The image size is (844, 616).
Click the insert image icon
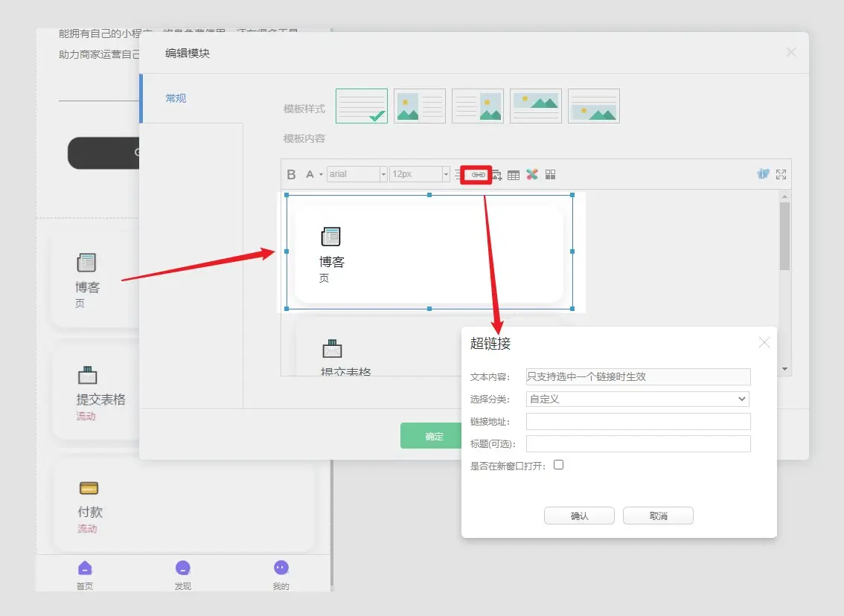pos(496,175)
